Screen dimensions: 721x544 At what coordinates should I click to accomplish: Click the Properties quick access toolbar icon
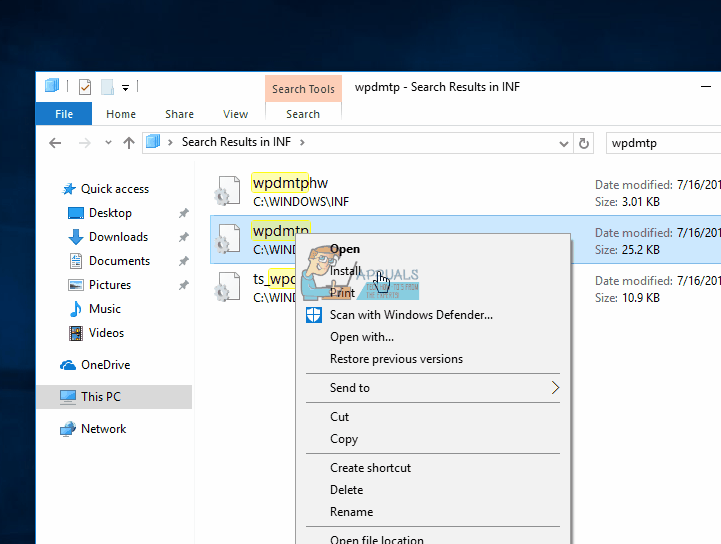click(x=85, y=87)
